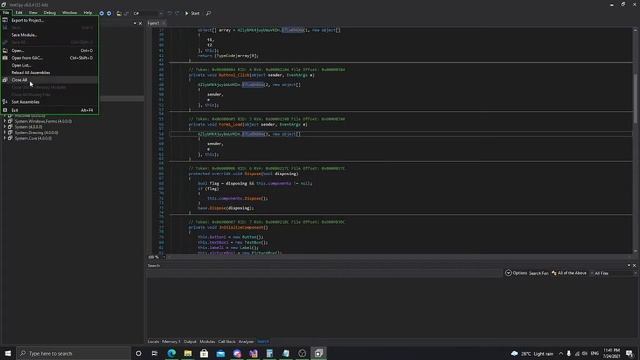Viewport: 640px width, 360px height.
Task: Open the Edit menu
Action: (19, 13)
